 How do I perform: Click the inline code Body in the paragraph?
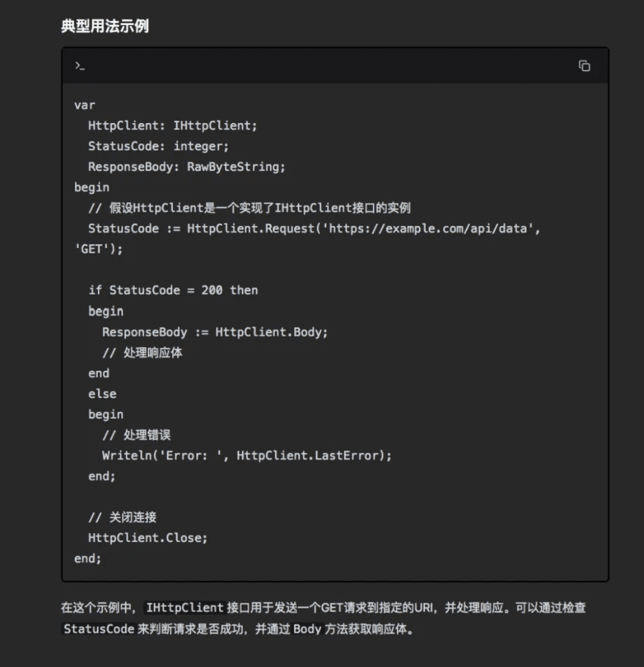(307, 629)
